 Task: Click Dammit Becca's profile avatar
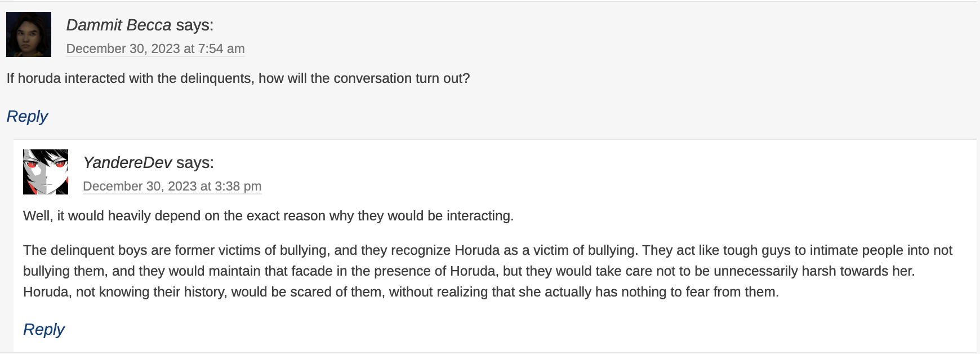pyautogui.click(x=29, y=34)
